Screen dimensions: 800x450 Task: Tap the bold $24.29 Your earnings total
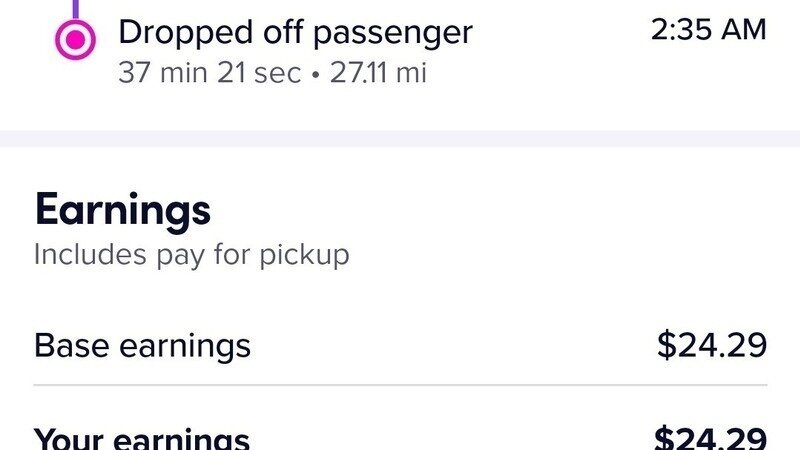710,438
